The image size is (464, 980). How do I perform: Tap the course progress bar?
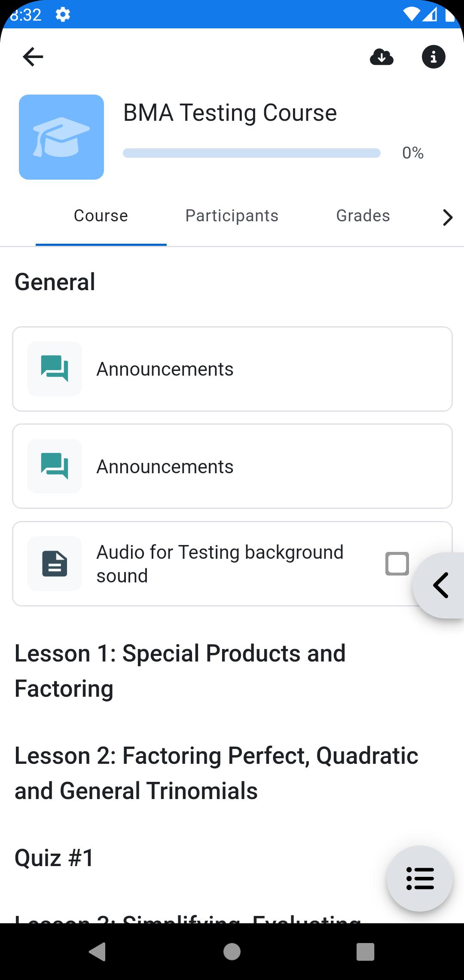(252, 153)
